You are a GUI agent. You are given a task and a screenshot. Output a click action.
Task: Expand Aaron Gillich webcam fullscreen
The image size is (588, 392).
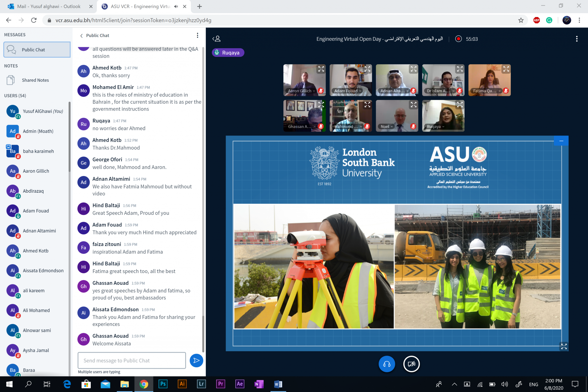[321, 69]
